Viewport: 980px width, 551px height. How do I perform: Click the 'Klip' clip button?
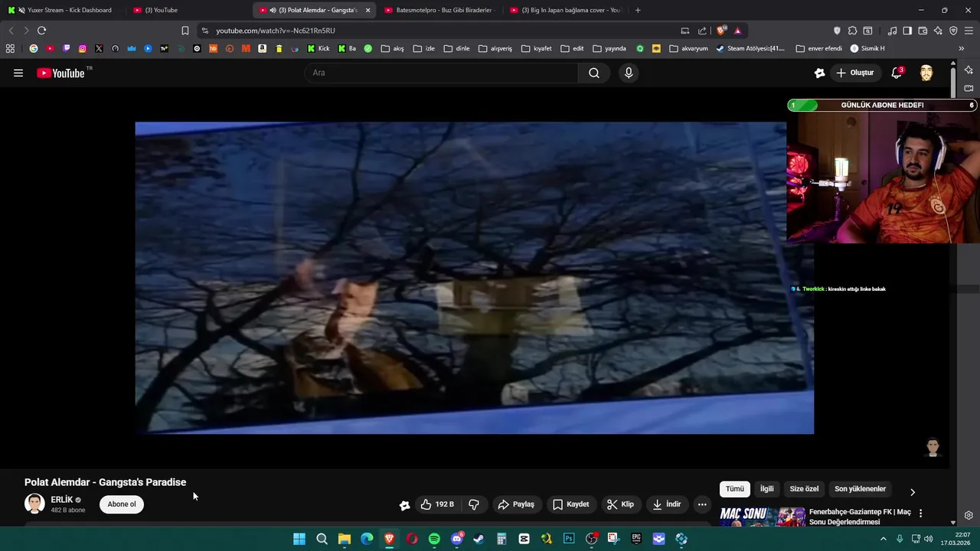(620, 504)
